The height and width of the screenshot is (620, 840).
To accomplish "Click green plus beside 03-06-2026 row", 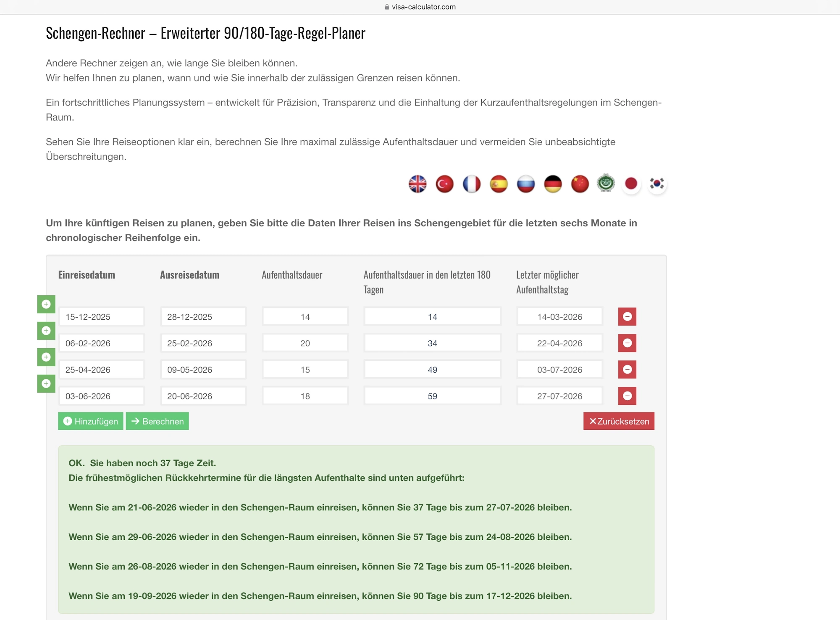I will (x=46, y=384).
